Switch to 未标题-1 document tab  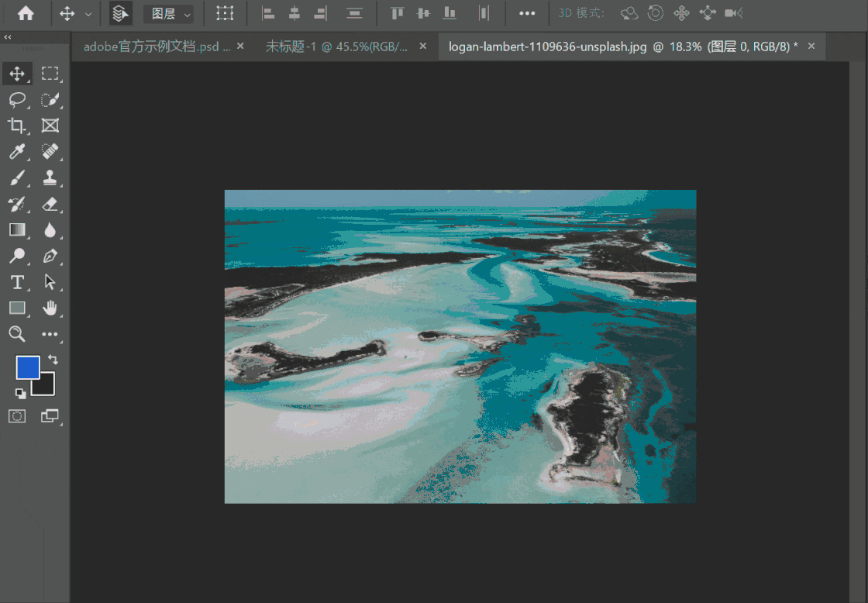tap(336, 47)
